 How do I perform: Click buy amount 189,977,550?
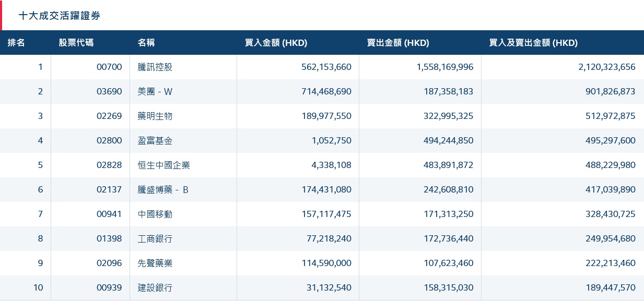coord(326,116)
